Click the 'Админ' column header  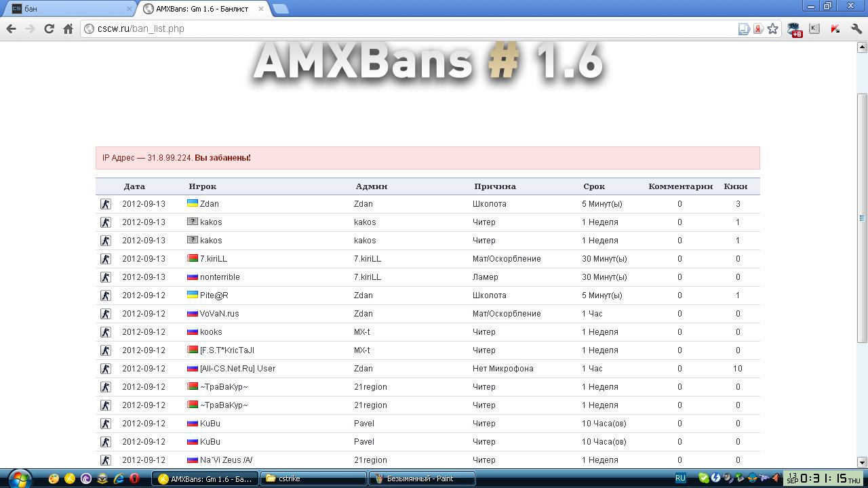coord(372,186)
